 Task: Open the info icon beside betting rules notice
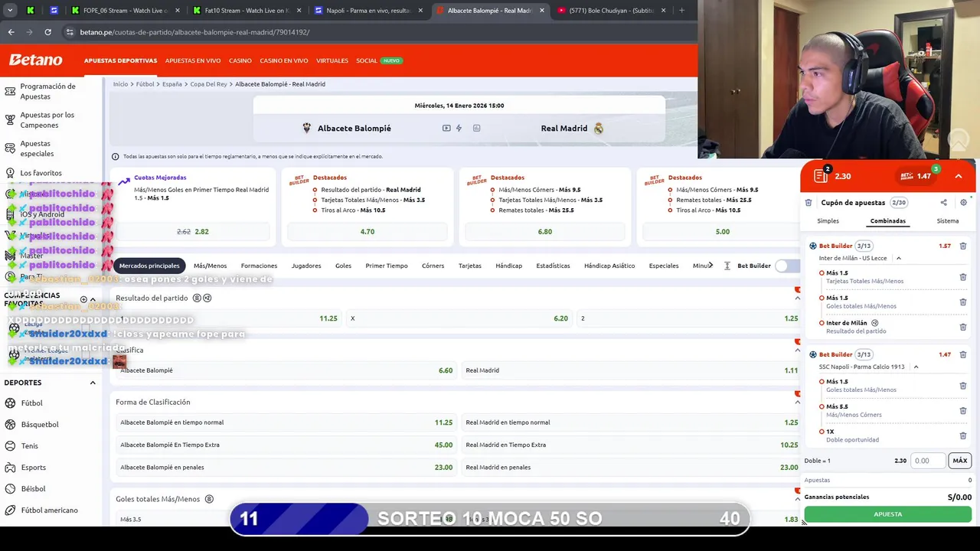[116, 157]
